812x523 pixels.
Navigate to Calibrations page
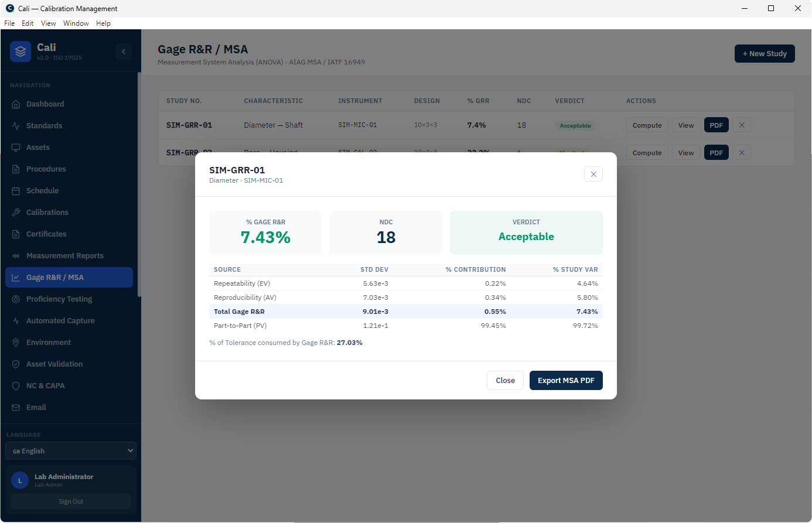click(69, 213)
